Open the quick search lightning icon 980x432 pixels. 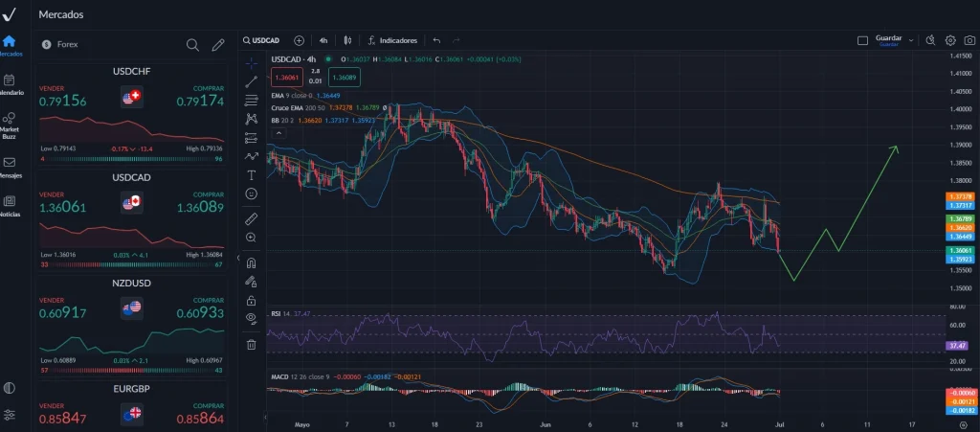(x=930, y=40)
